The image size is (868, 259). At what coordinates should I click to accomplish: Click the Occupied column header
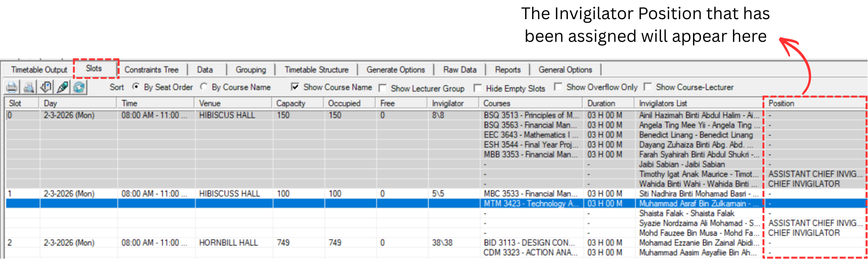tap(350, 103)
